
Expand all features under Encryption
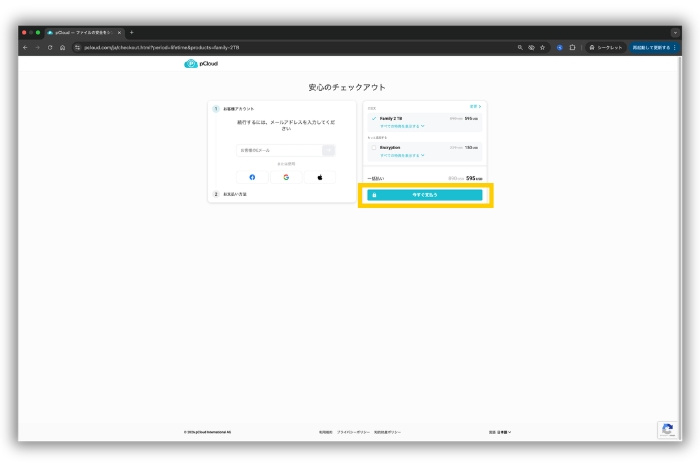tap(402, 155)
